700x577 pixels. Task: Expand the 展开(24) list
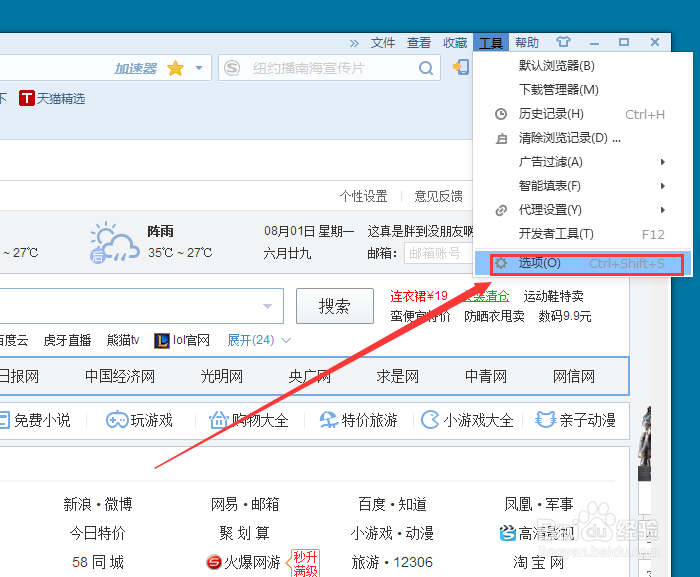point(259,340)
